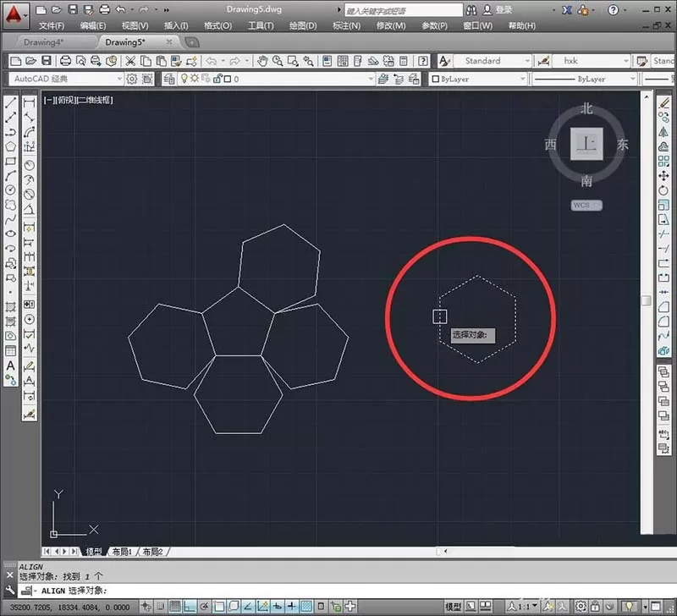677x616 pixels.
Task: Click the Pan hand icon
Action: pos(262,61)
